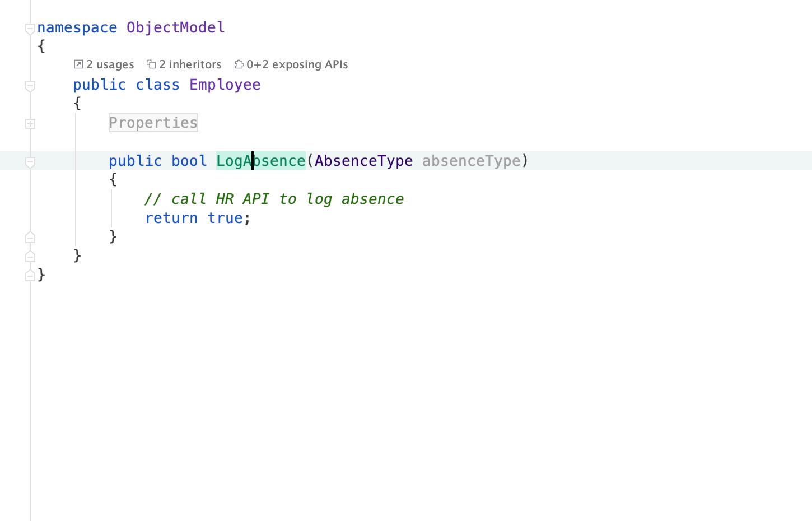This screenshot has height=521, width=812.
Task: Click the 'bool' return type keyword
Action: [189, 161]
